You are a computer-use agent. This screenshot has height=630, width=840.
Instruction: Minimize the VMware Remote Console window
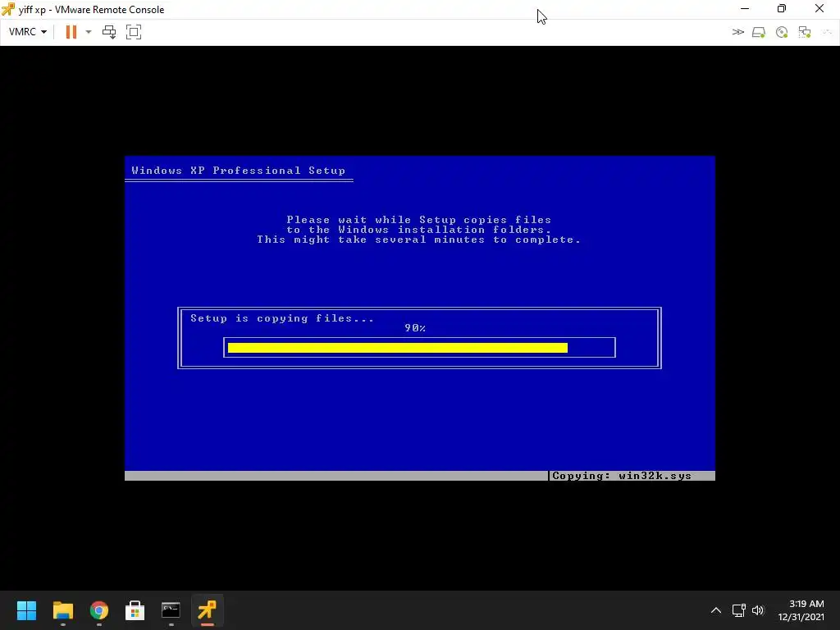(745, 8)
